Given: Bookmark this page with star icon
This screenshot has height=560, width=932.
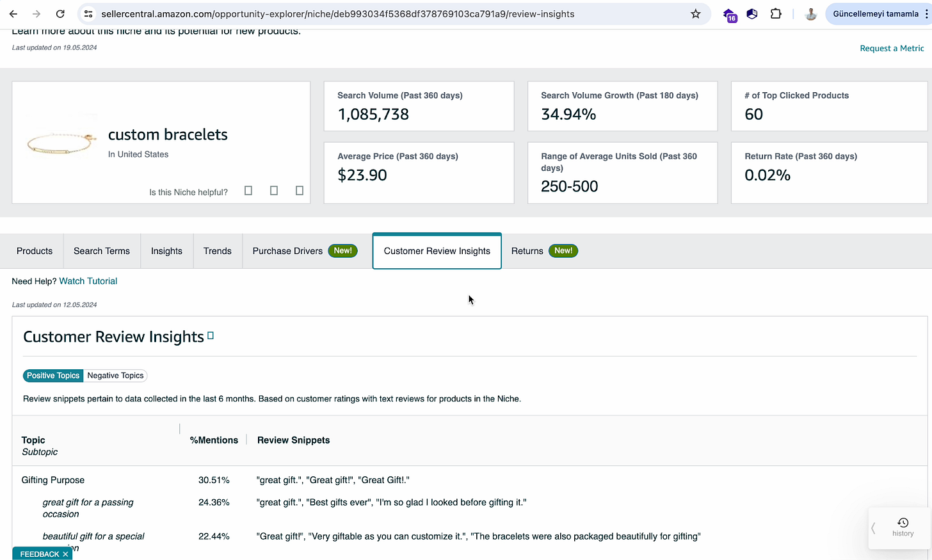Looking at the screenshot, I should click(x=696, y=13).
